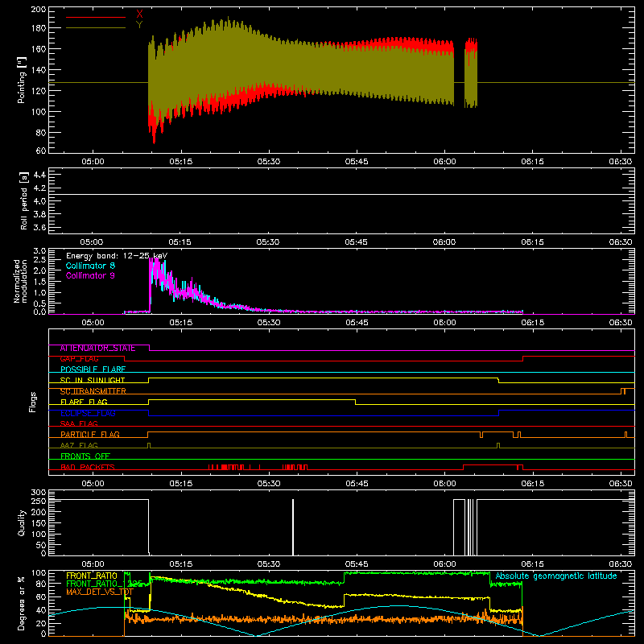Click the olive Y legend line sample
Image resolution: width=644 pixels, height=644 pixels.
pos(96,27)
